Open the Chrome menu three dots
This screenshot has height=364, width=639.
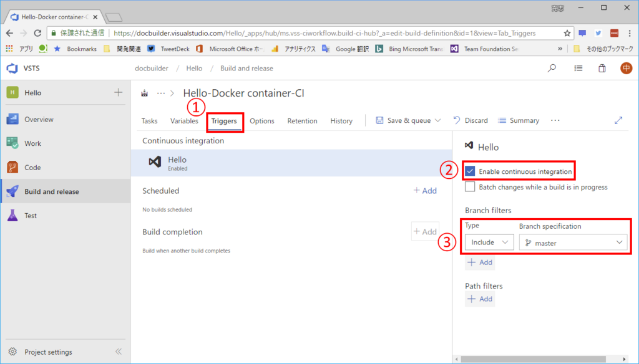630,34
